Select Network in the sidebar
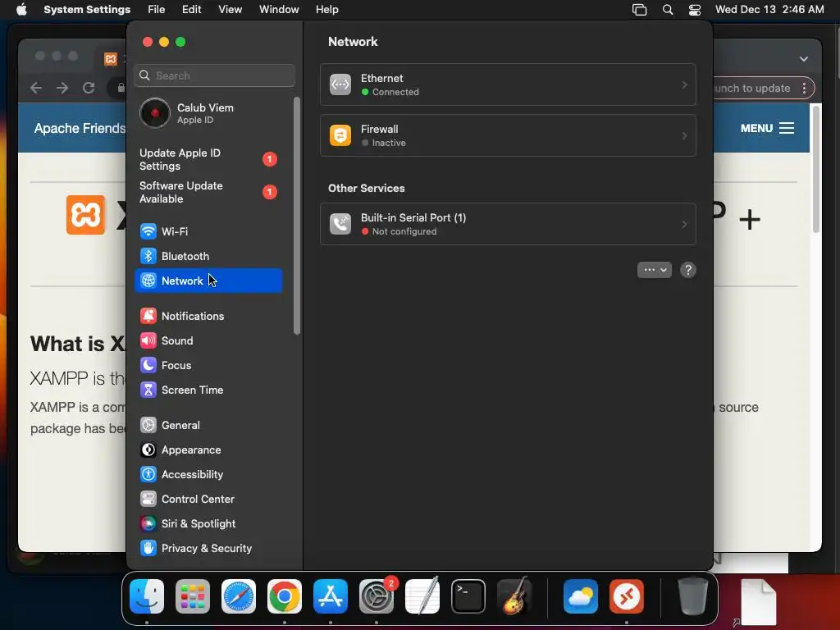840x630 pixels. coord(208,281)
